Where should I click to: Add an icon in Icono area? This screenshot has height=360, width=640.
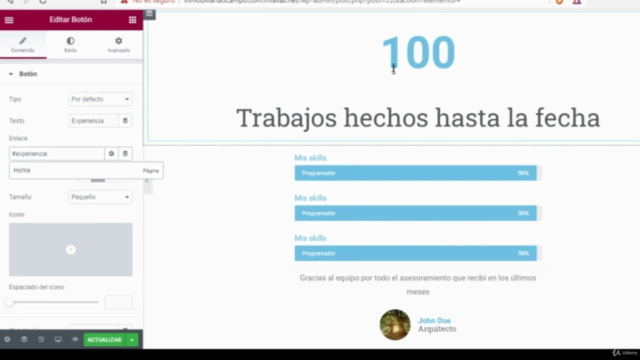[x=71, y=249]
